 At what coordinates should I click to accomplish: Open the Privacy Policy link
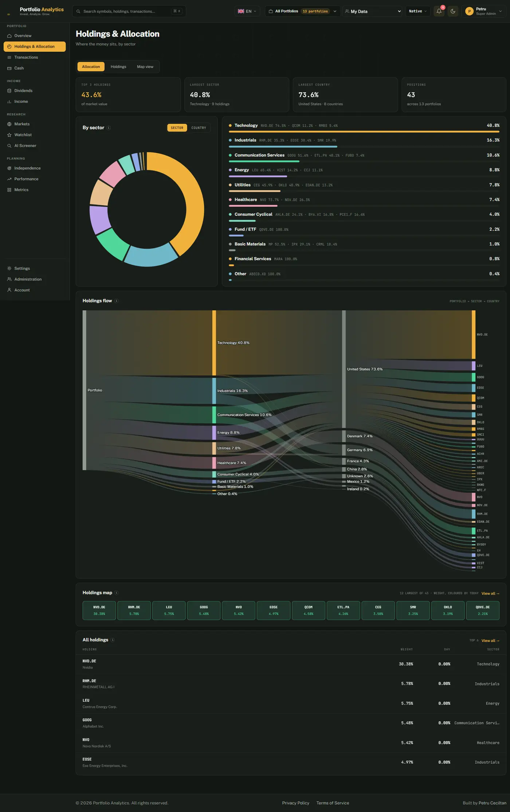[295, 803]
